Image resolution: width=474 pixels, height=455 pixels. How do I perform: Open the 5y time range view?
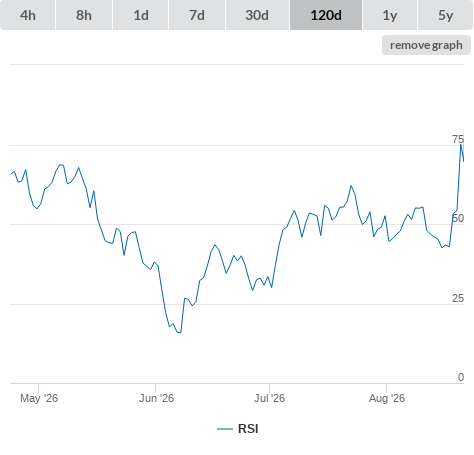[x=445, y=15]
